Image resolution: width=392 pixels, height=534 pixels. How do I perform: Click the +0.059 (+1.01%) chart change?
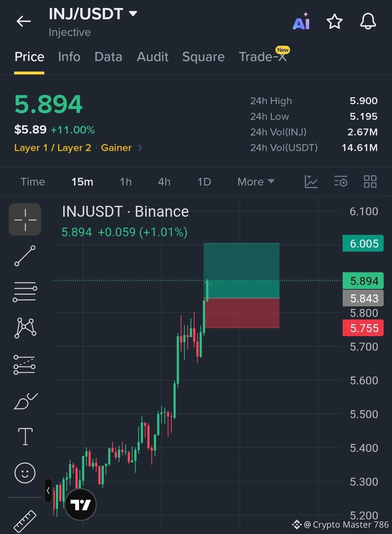143,232
